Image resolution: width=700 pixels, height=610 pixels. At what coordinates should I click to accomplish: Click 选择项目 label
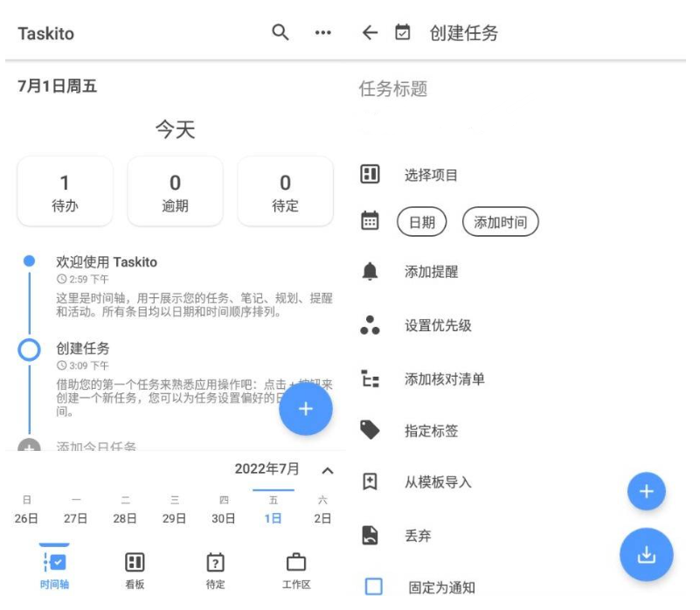click(431, 175)
